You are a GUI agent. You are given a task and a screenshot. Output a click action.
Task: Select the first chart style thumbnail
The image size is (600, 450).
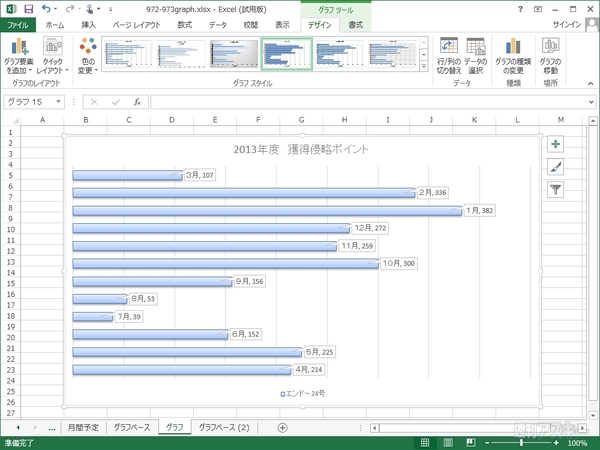pos(128,54)
